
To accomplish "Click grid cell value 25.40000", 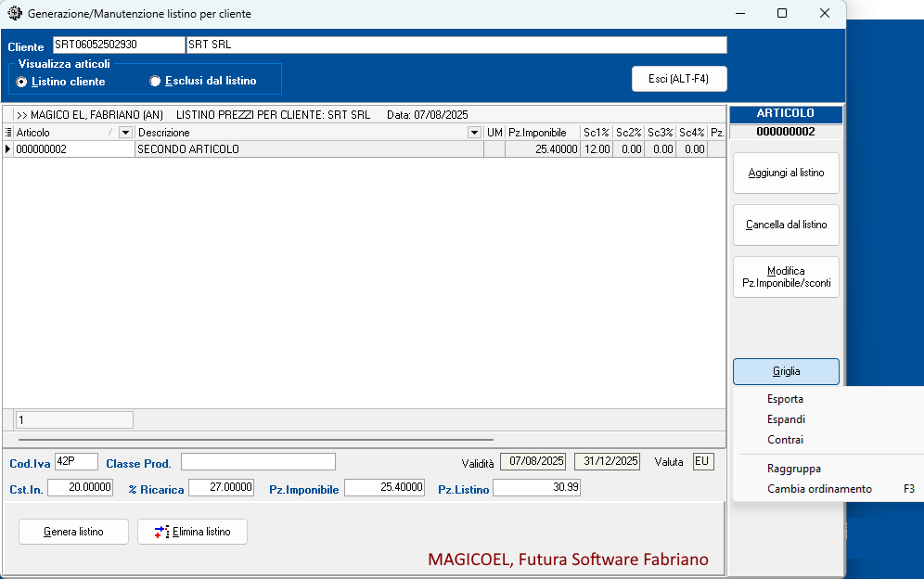I will (542, 149).
